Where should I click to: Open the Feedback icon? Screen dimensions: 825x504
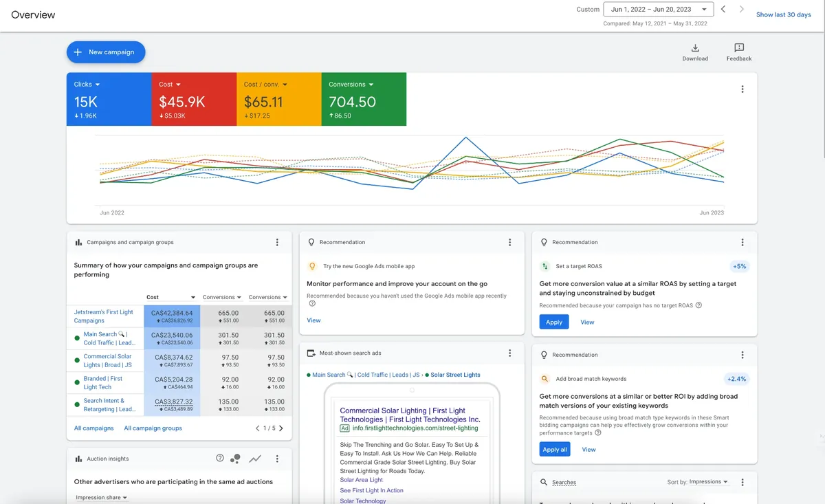(x=739, y=48)
